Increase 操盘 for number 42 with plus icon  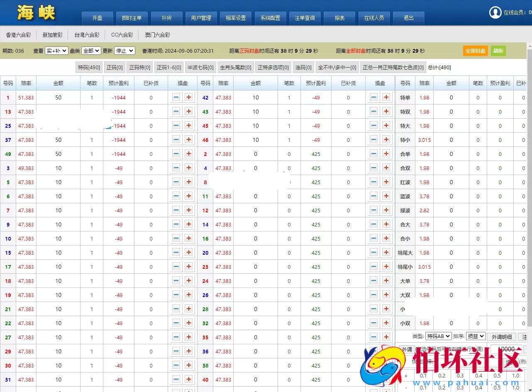pos(387,97)
